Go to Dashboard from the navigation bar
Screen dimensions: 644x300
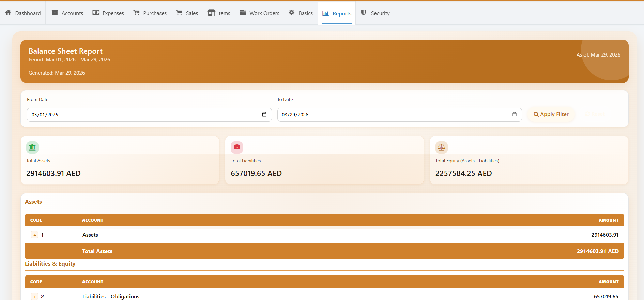click(x=23, y=13)
